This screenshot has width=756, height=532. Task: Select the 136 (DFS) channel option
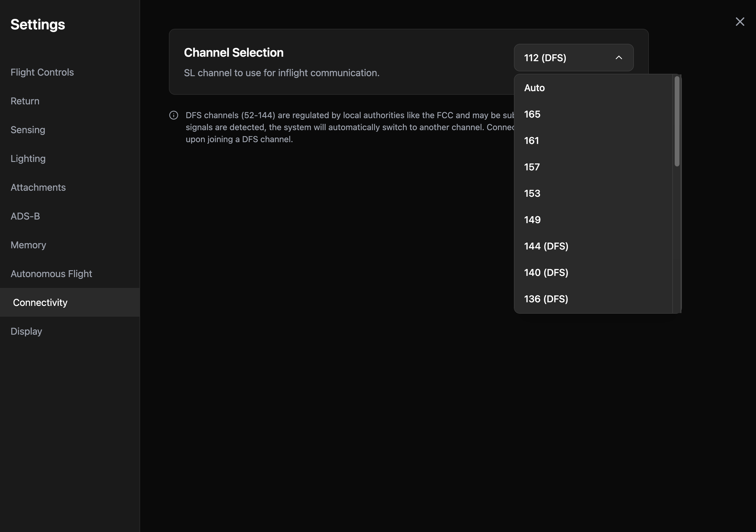coord(593,299)
